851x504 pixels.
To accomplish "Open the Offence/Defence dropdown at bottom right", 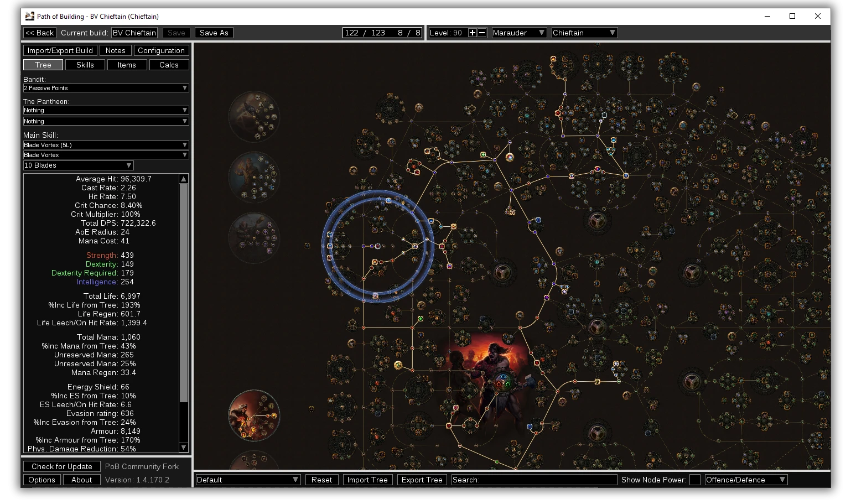I will tap(745, 480).
